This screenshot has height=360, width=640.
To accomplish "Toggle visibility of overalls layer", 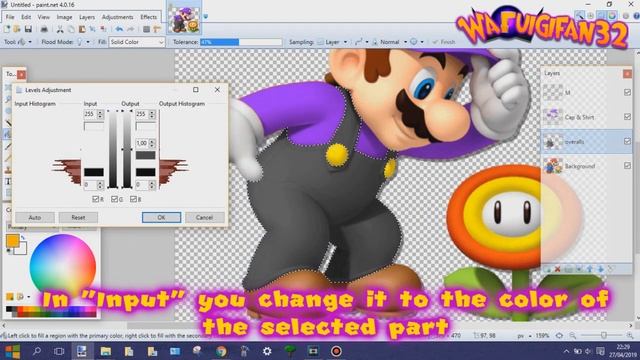I will 627,141.
